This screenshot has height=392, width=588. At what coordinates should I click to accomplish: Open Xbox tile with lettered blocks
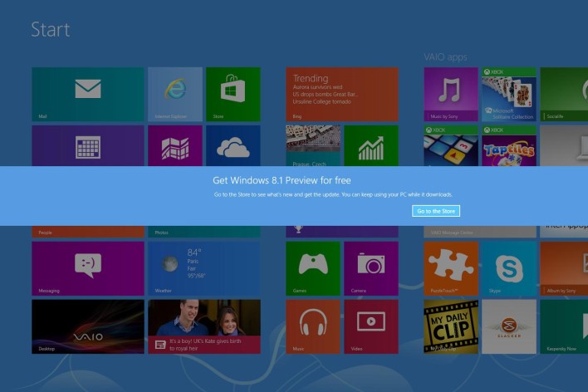click(451, 145)
